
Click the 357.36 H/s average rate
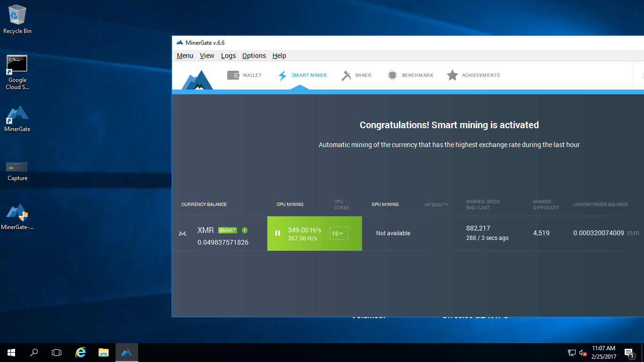pyautogui.click(x=302, y=239)
